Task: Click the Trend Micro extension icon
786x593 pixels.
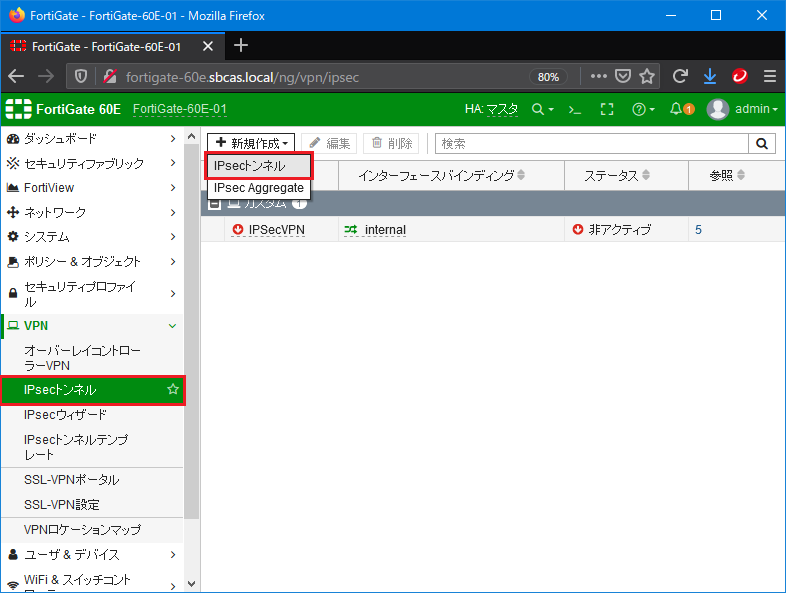Action: tap(740, 76)
